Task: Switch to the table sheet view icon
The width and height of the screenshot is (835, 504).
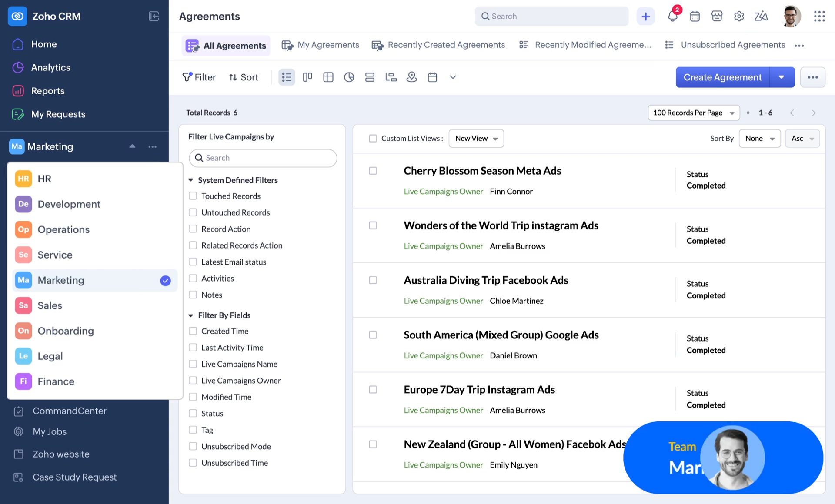Action: (328, 77)
